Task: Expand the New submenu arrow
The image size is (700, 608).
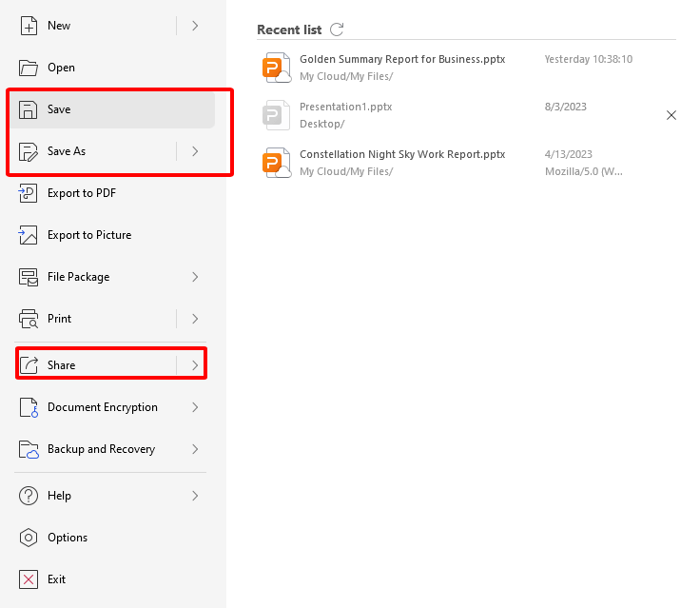Action: [x=195, y=26]
